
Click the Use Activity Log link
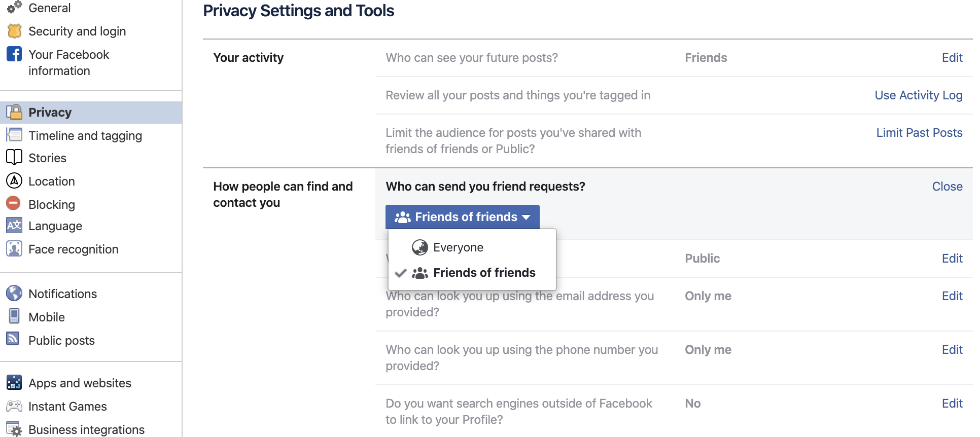click(x=918, y=95)
